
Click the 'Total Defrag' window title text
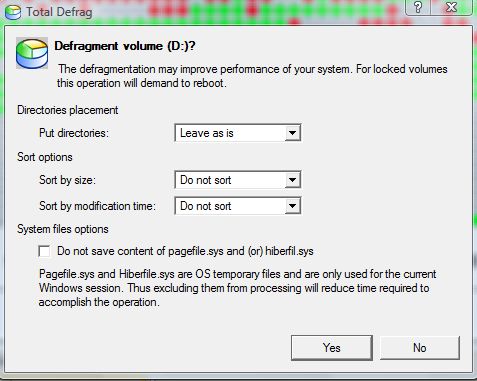click(59, 12)
